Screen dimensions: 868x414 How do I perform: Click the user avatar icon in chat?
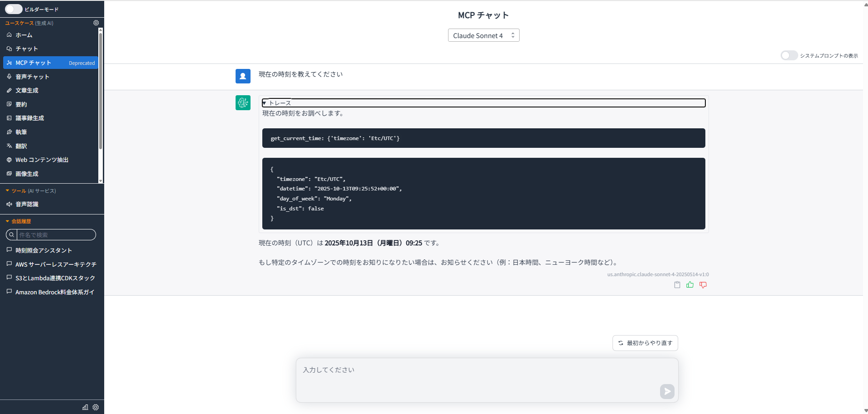coord(243,76)
